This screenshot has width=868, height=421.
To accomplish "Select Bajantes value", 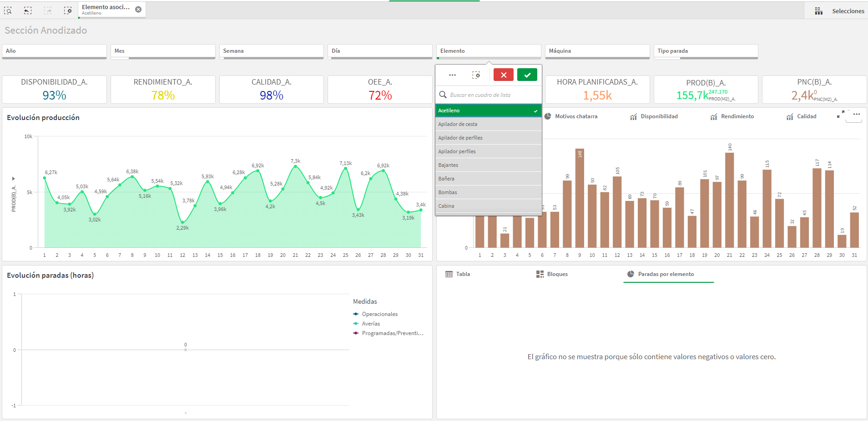I will [x=489, y=165].
